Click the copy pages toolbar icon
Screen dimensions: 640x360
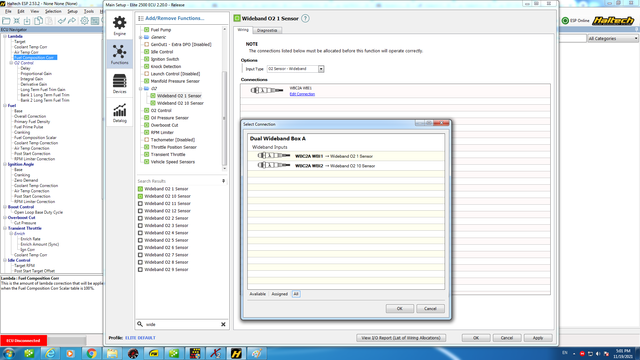(x=38, y=20)
